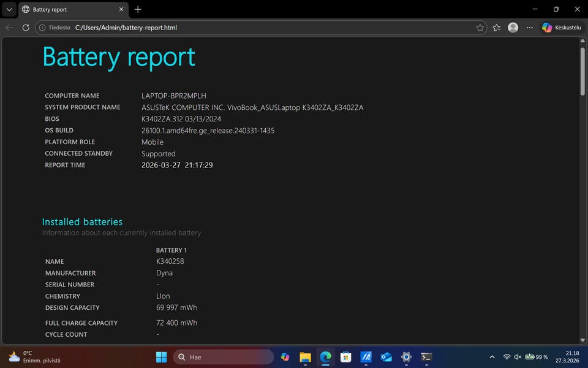The image size is (588, 368).
Task: Reload the battery report page
Action: coord(26,28)
